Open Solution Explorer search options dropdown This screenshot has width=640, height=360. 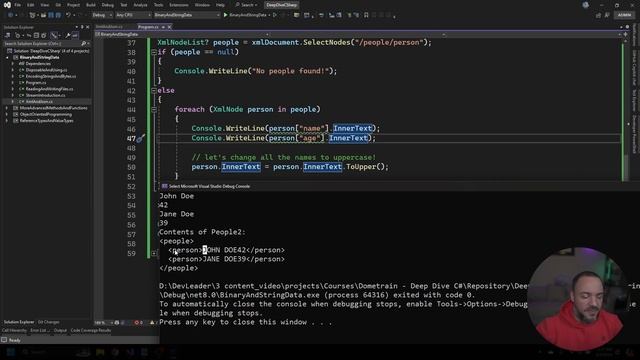[88, 43]
